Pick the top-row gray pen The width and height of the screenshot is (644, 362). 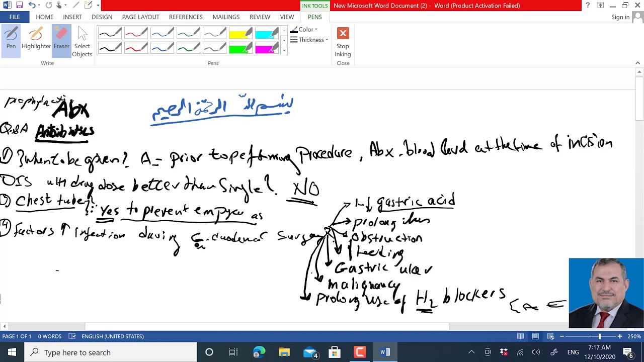click(215, 34)
